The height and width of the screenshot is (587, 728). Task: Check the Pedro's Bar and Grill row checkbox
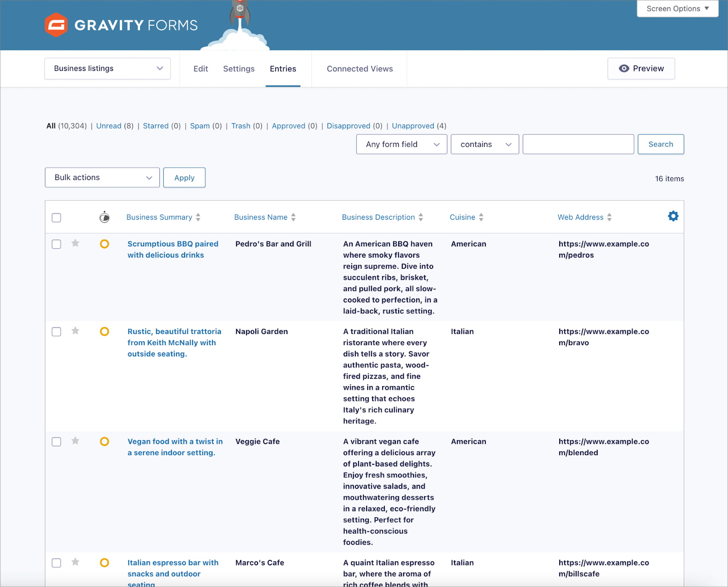click(56, 244)
